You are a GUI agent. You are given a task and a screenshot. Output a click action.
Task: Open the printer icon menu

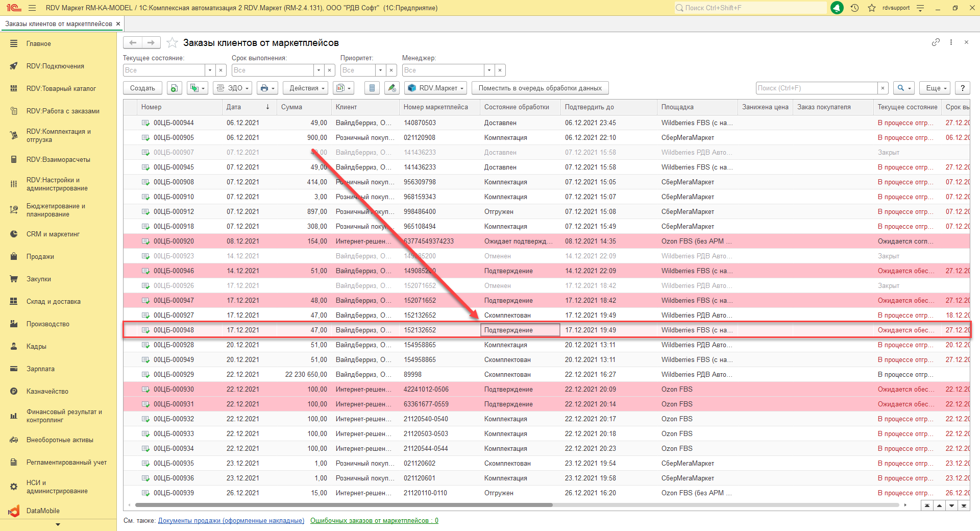coord(267,88)
